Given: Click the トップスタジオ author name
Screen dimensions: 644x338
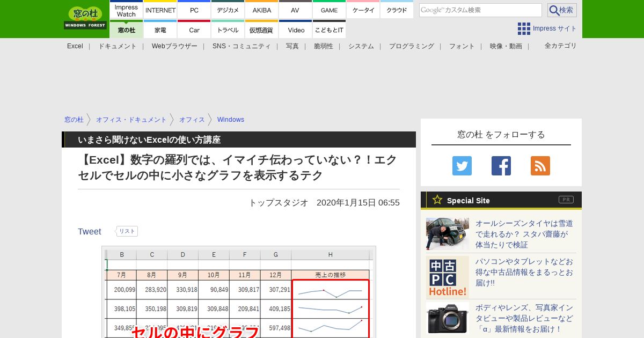Looking at the screenshot, I should click(279, 203).
